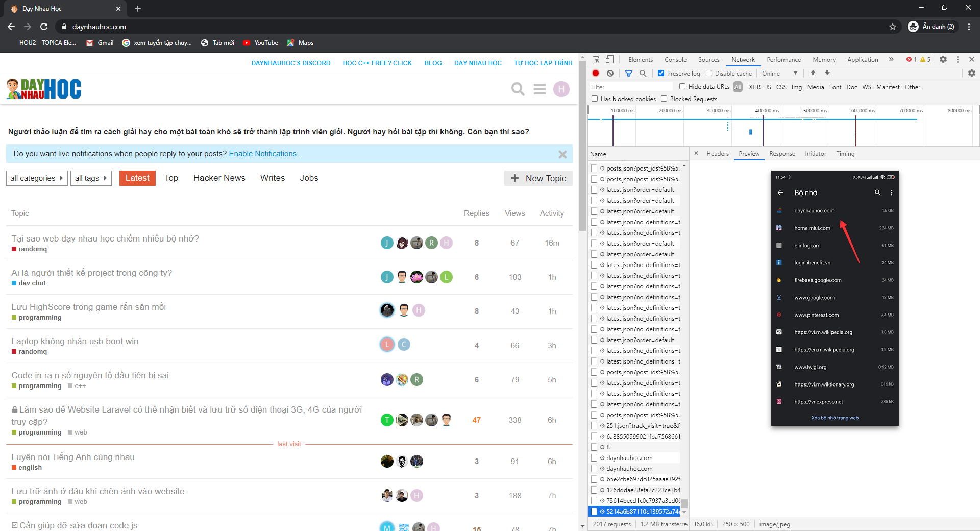The width and height of the screenshot is (980, 531).
Task: Select the Timing tab of the request
Action: click(x=845, y=153)
